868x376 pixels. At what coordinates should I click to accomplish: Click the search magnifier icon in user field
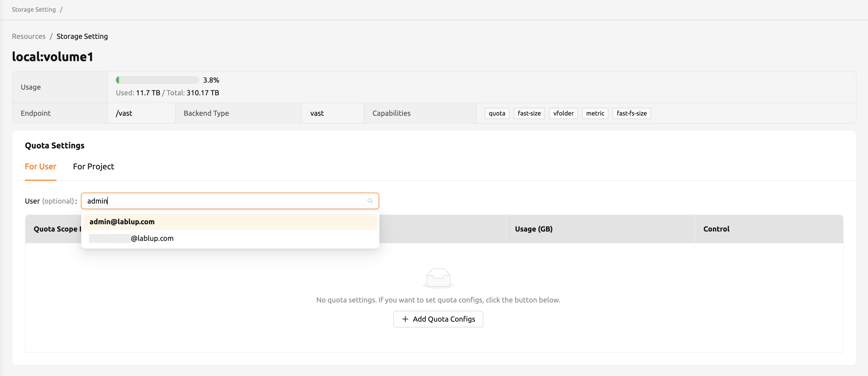[370, 201]
